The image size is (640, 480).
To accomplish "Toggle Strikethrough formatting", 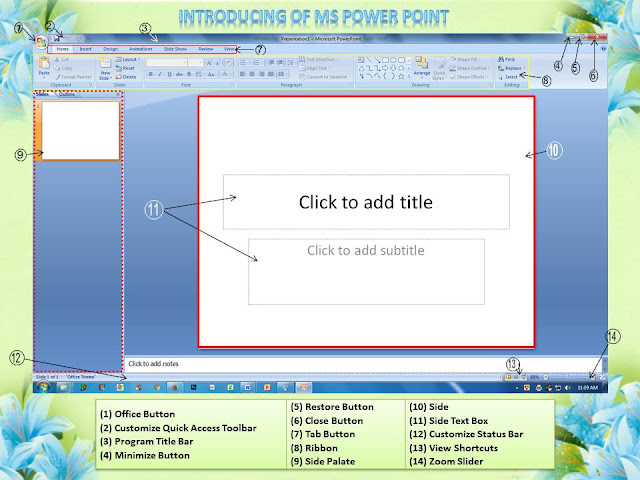I will [179, 74].
